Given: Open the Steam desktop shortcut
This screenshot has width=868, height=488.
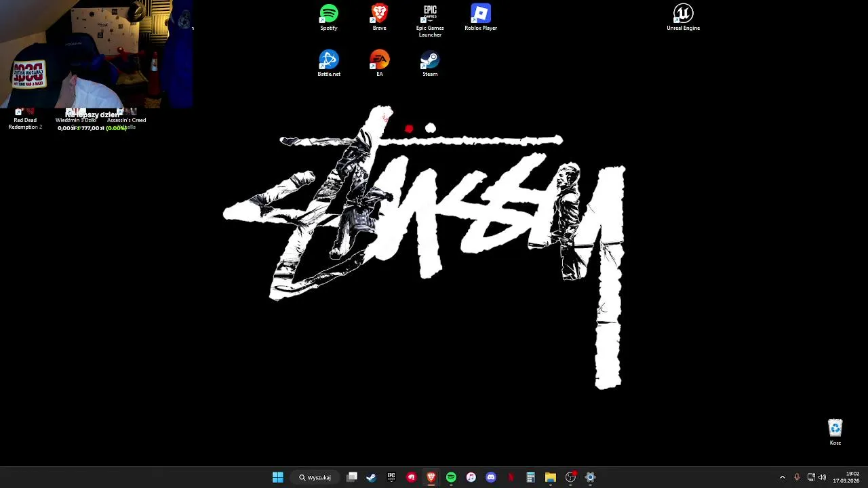Looking at the screenshot, I should pos(430,64).
